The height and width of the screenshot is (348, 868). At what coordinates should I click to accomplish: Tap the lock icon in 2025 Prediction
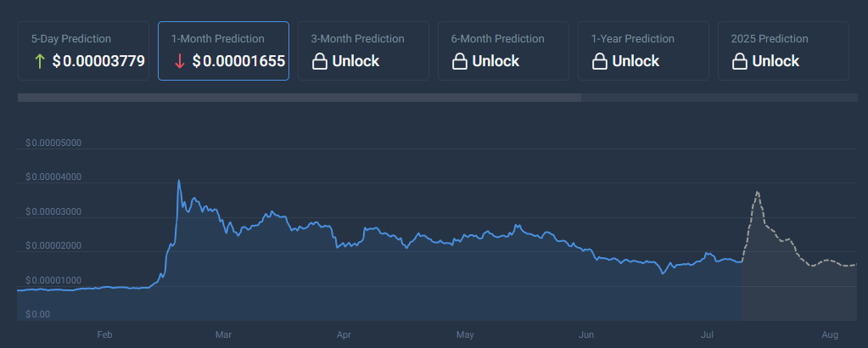click(x=739, y=61)
